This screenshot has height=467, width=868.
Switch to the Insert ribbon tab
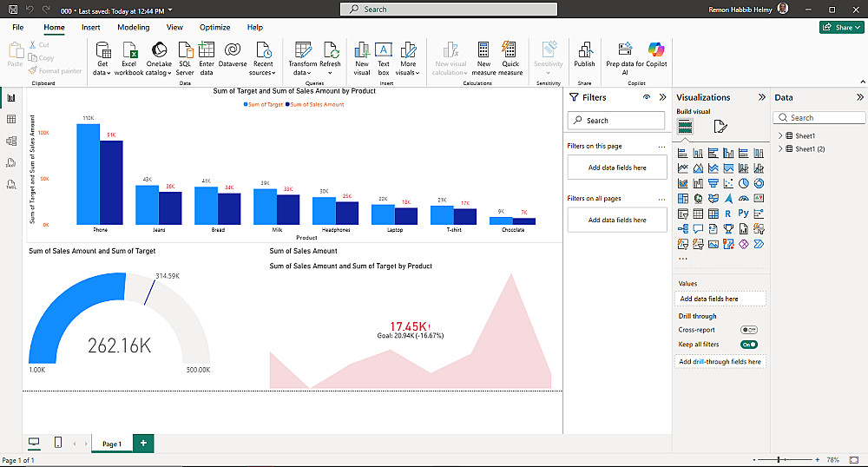91,27
